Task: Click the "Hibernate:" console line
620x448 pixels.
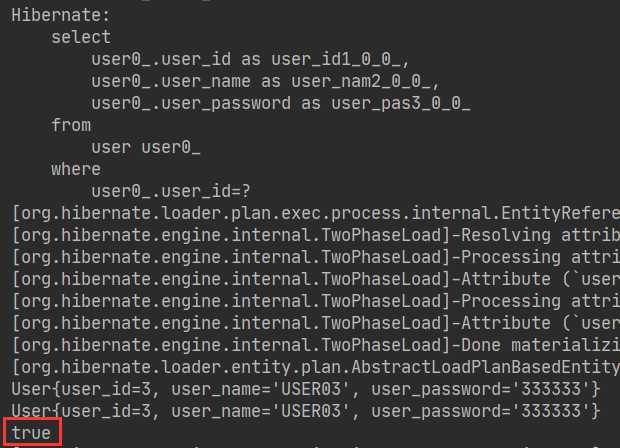Action: coord(60,15)
